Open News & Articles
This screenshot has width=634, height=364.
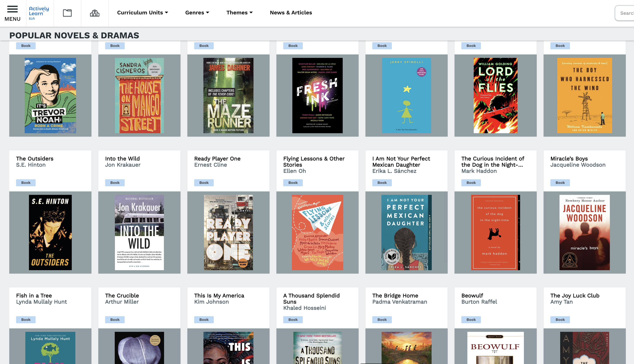click(x=291, y=12)
